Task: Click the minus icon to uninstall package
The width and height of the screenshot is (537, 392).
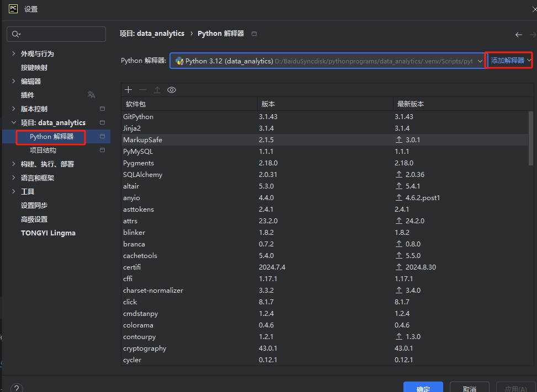Action: point(143,90)
